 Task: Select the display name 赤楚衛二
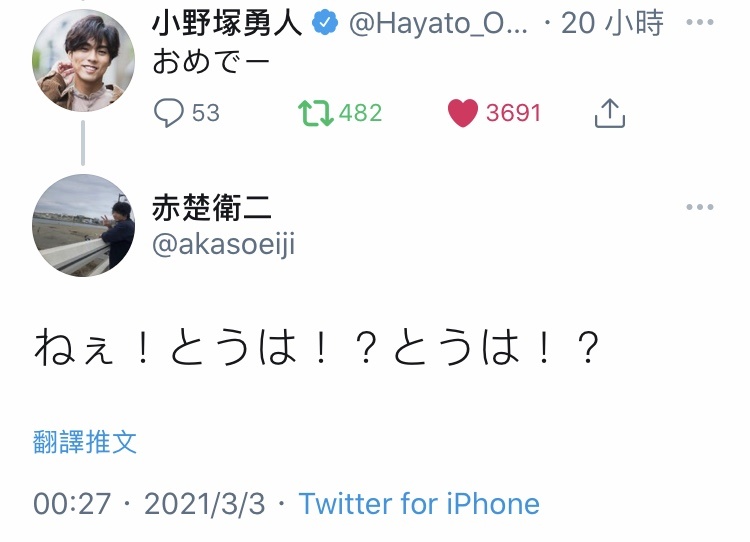(212, 208)
